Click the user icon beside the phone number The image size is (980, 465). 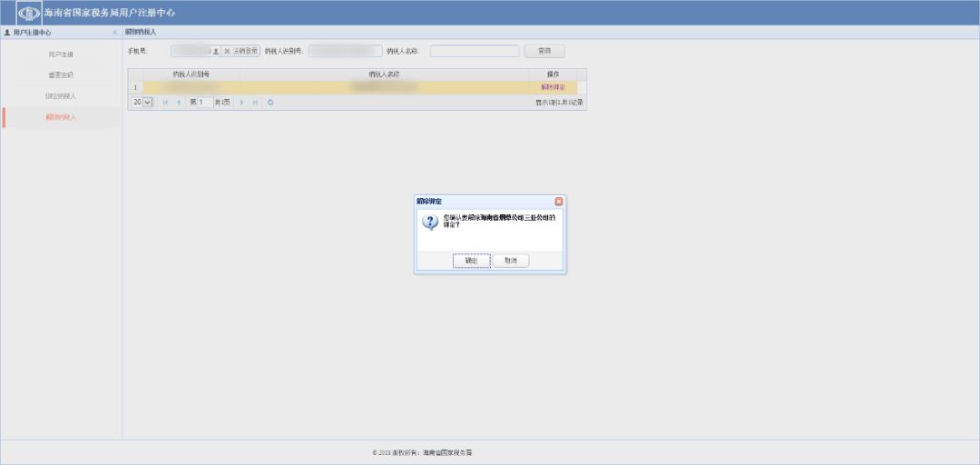216,51
